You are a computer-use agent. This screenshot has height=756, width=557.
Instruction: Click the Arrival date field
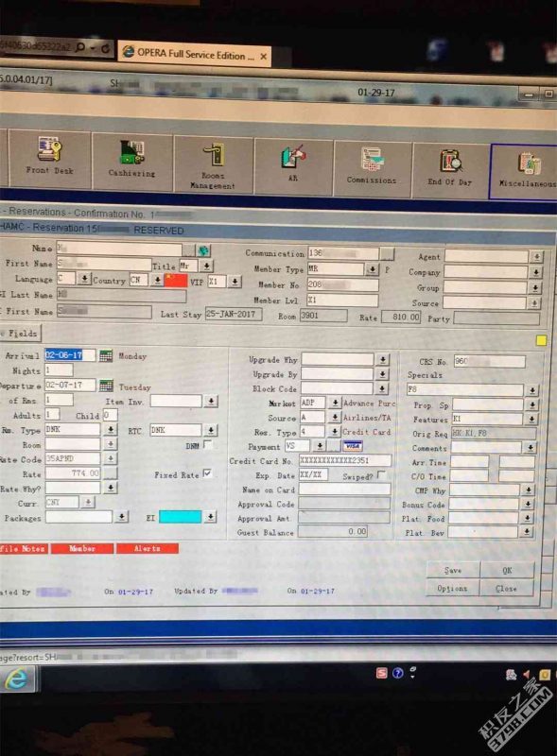point(70,355)
